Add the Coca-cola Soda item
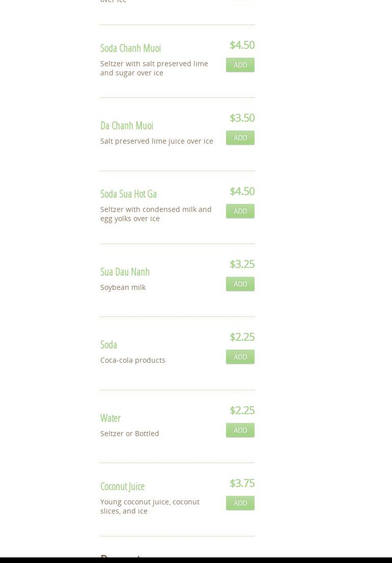Viewport: 392px width, 563px height. pyautogui.click(x=240, y=357)
